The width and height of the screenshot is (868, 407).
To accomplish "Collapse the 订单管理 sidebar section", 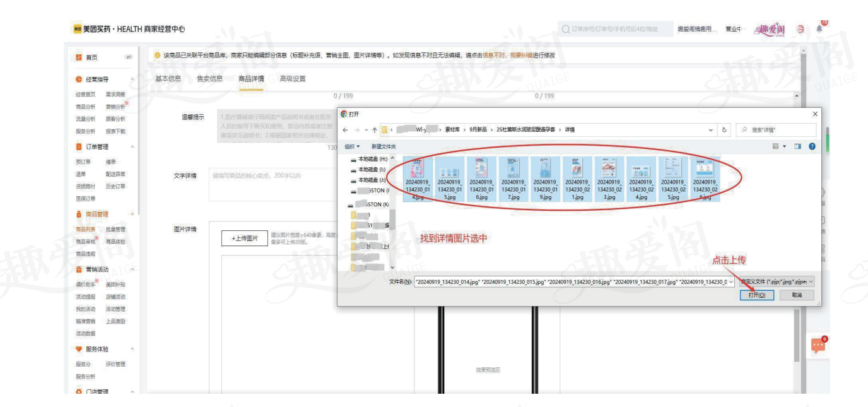I will pyautogui.click(x=132, y=147).
